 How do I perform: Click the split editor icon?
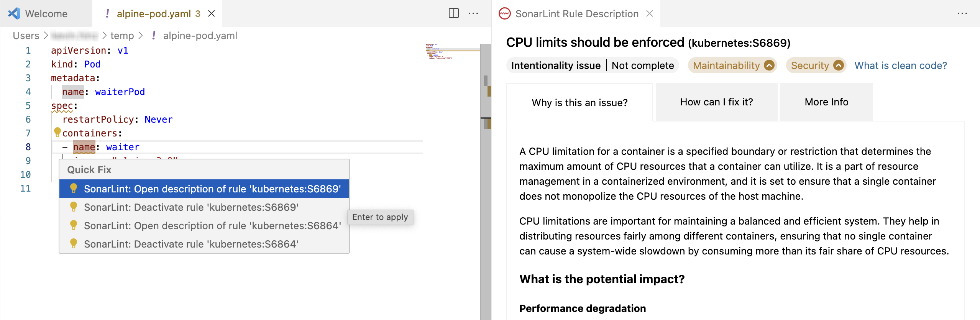(453, 13)
